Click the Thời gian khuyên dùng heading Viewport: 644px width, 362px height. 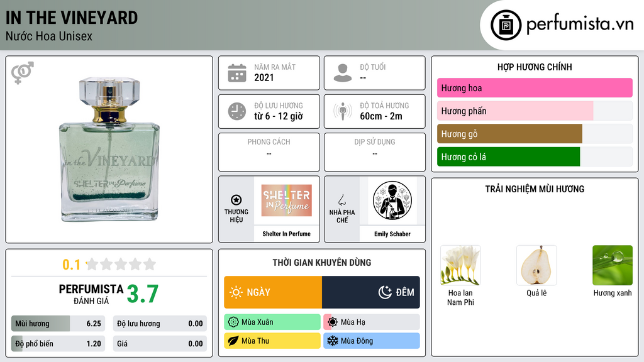pyautogui.click(x=322, y=263)
